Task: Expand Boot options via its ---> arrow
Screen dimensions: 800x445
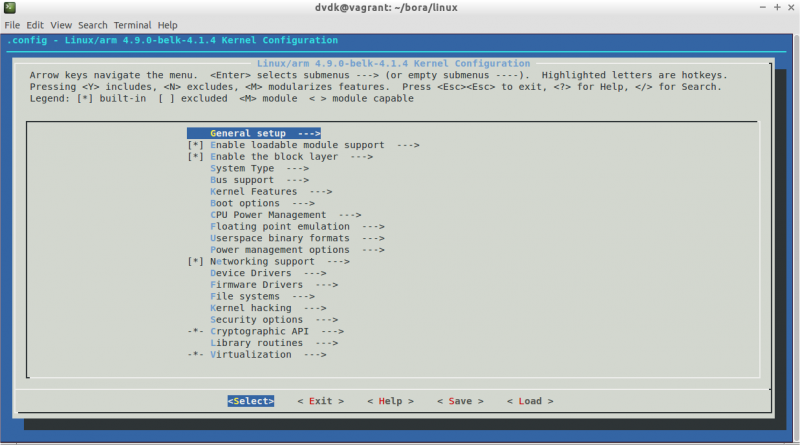Action: coord(304,203)
